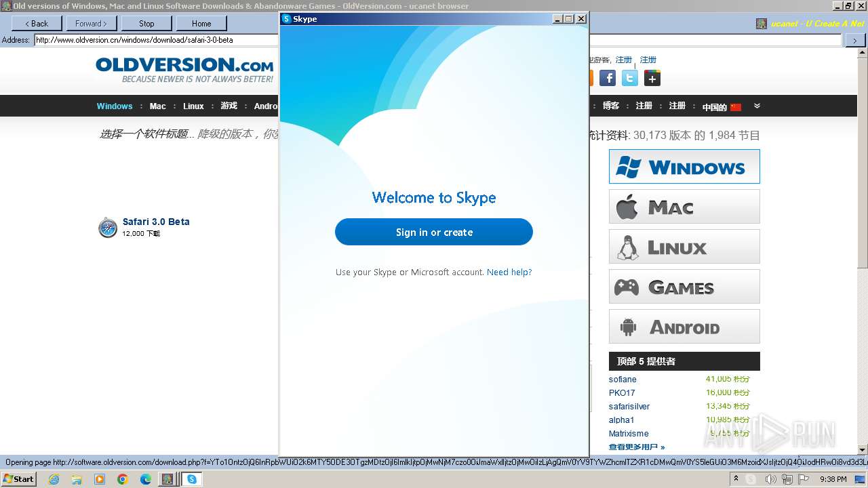Open contributor sofiane profile link
Image resolution: width=868 pixels, height=488 pixels.
623,380
